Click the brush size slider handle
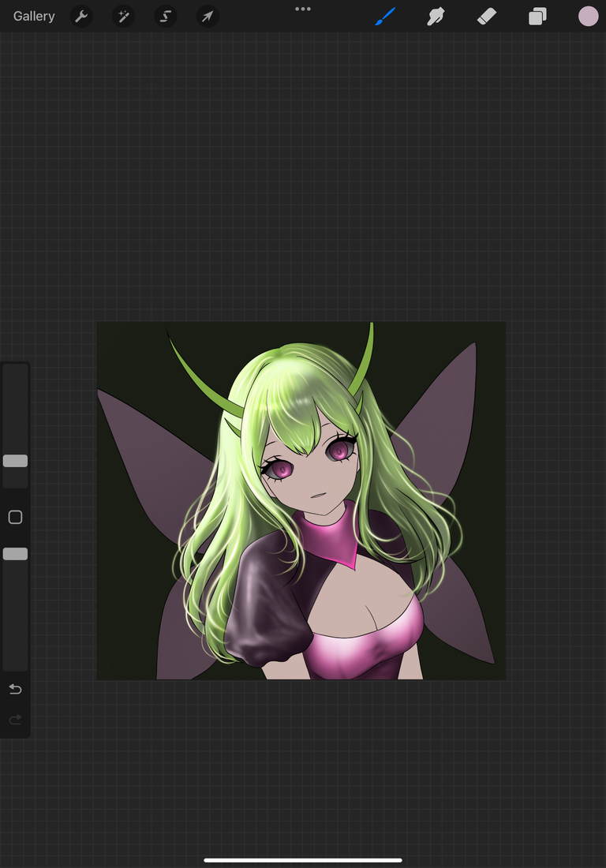Screen dimensions: 606x868 point(16,461)
